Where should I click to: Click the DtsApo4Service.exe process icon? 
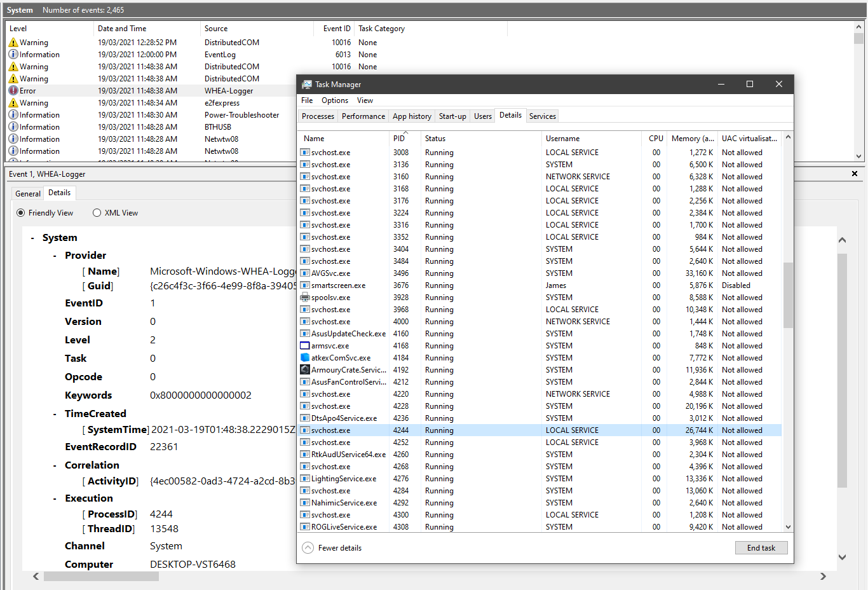tap(305, 418)
